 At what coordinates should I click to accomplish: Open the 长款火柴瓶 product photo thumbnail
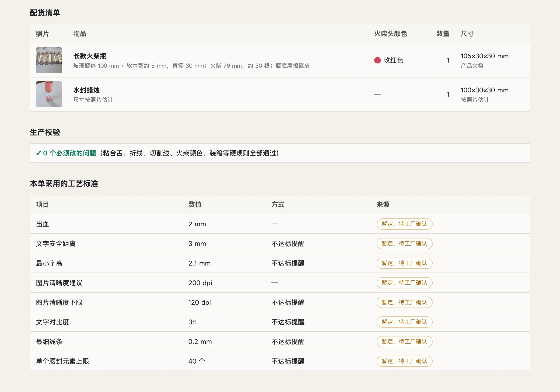pyautogui.click(x=49, y=60)
